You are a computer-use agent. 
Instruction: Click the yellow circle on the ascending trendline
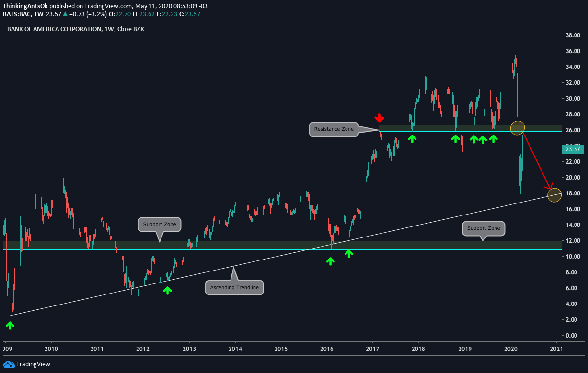554,195
